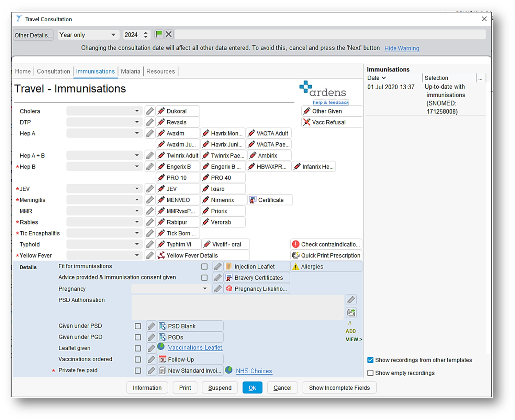Open DTP dropdown

pos(104,122)
